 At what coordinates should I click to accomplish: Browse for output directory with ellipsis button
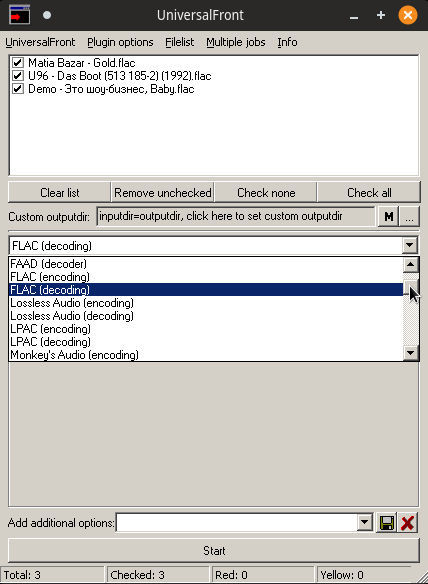[x=409, y=216]
